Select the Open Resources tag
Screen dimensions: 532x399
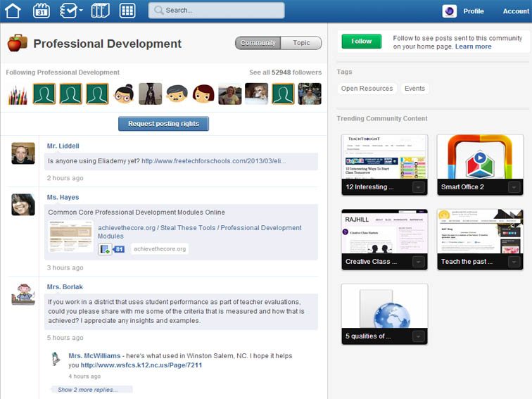[x=367, y=89]
